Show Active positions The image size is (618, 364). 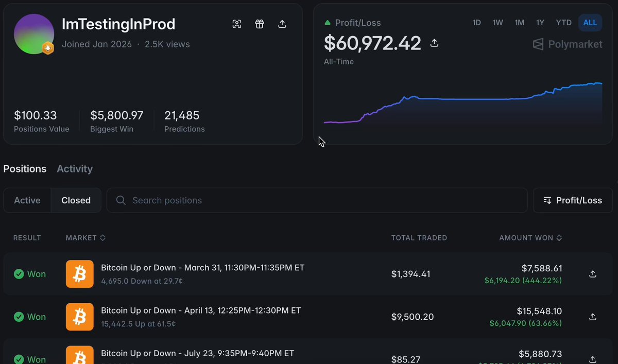(x=27, y=200)
